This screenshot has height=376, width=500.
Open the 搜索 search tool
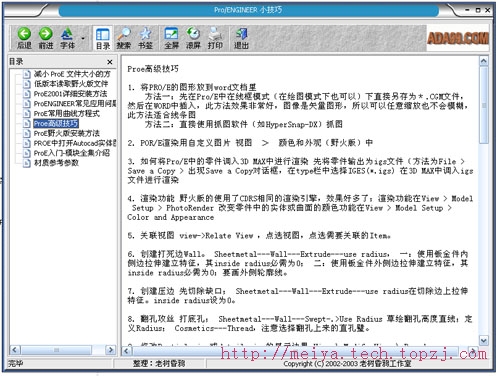(124, 38)
